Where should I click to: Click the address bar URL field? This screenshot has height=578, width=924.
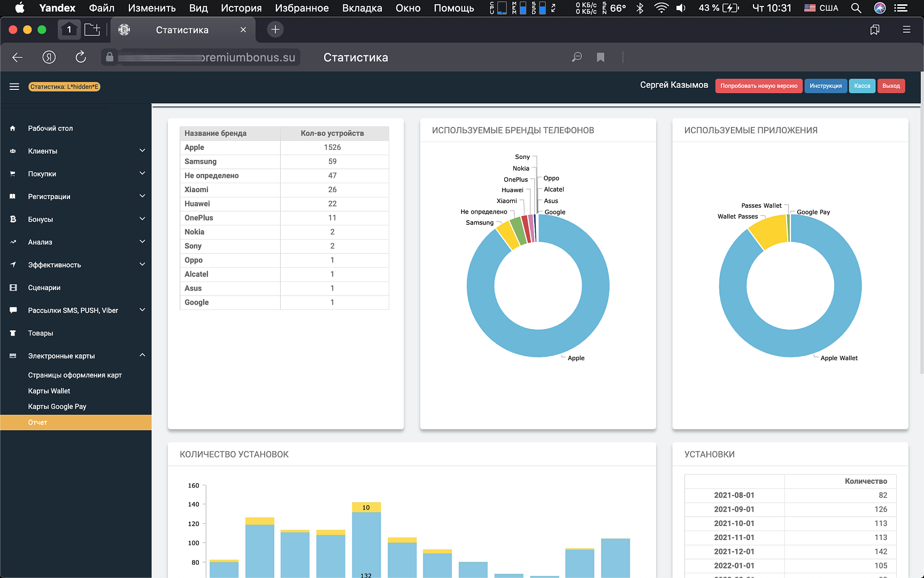pos(208,57)
